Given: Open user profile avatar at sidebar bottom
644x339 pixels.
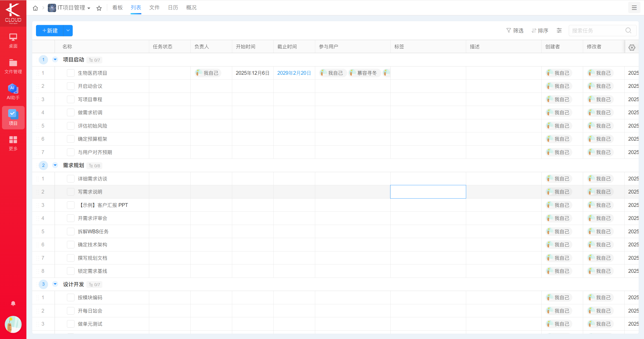Looking at the screenshot, I should point(13,324).
